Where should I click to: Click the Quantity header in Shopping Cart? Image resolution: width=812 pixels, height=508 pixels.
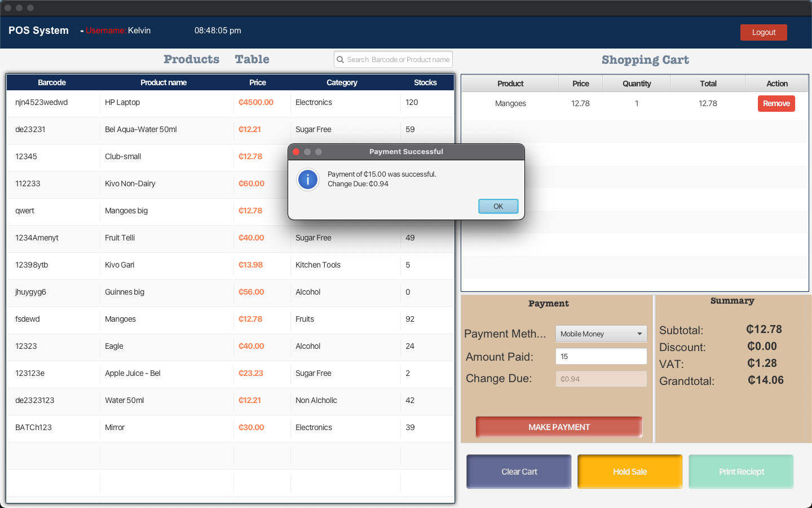tap(637, 84)
